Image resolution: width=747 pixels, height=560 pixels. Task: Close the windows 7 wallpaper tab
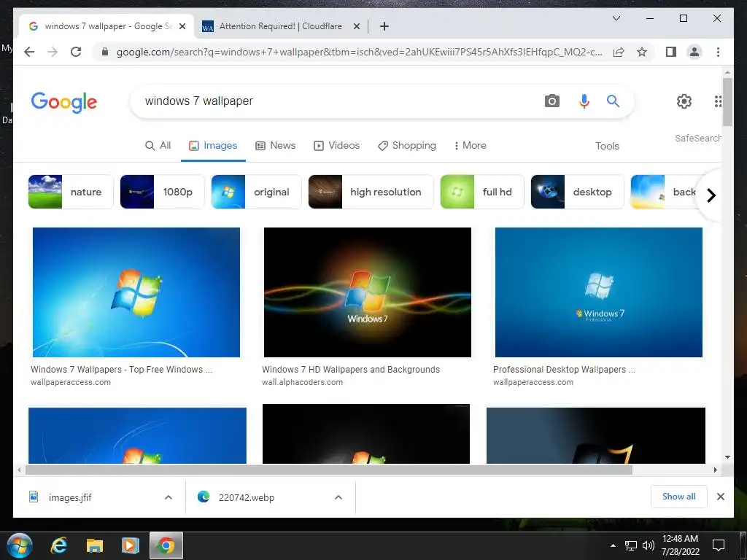[182, 26]
